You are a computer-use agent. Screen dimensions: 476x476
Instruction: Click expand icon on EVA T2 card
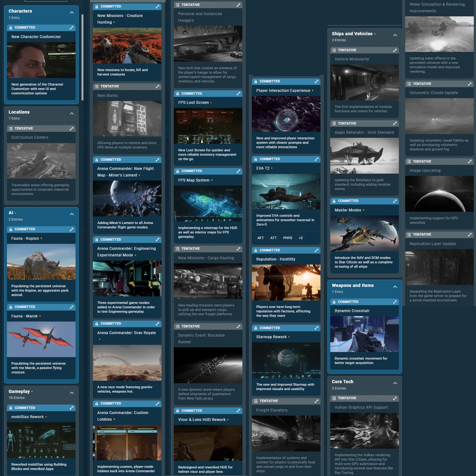[x=316, y=159]
